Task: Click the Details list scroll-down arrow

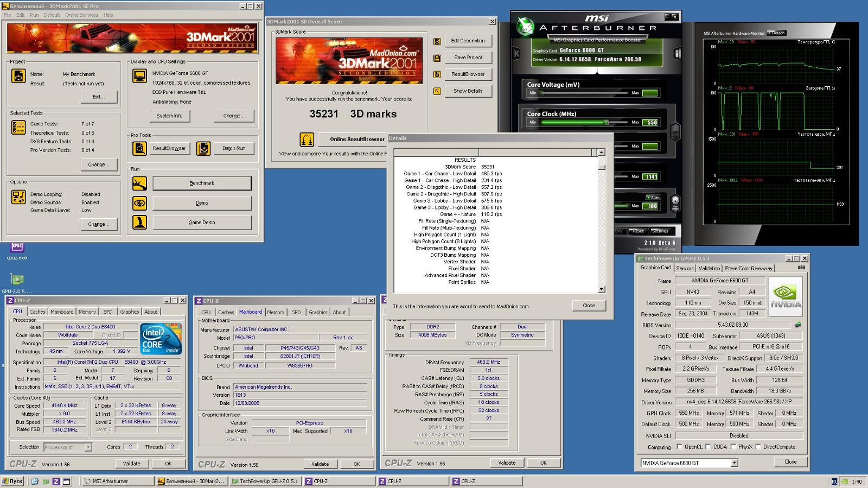Action: 601,289
